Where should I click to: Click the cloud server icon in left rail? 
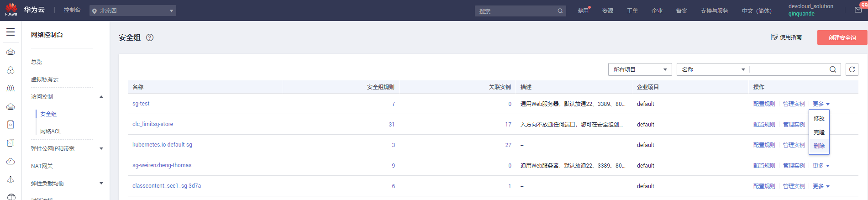tap(11, 52)
